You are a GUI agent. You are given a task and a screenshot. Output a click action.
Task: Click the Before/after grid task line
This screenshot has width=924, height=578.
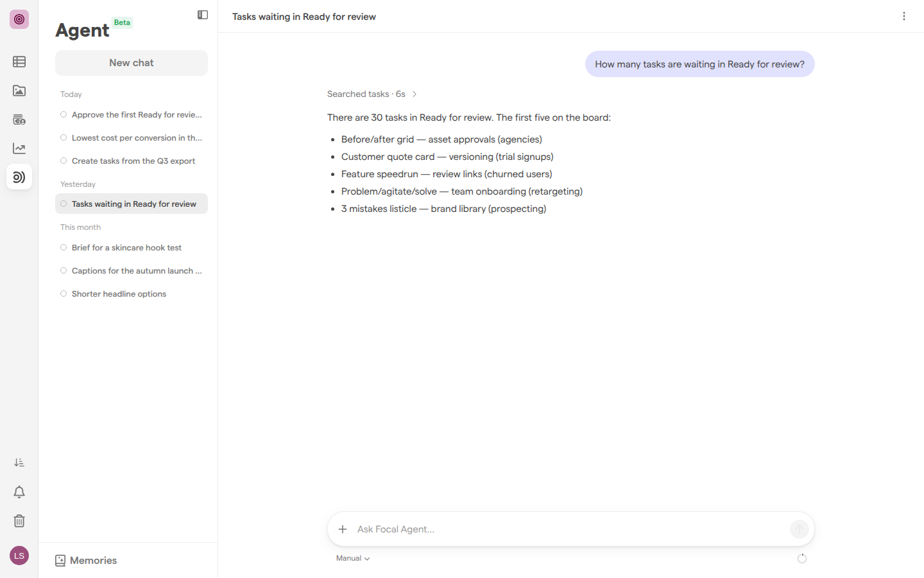441,139
